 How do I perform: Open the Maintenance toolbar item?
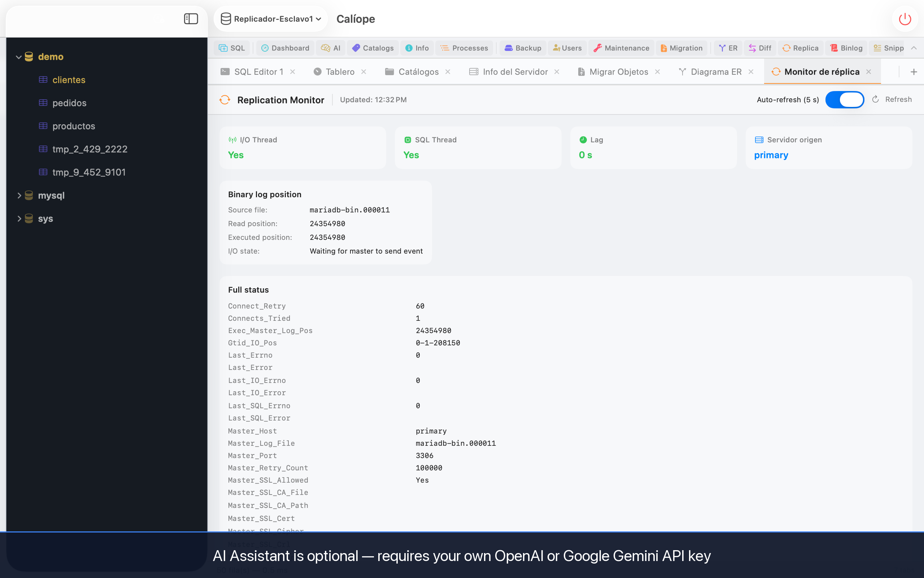pyautogui.click(x=621, y=48)
